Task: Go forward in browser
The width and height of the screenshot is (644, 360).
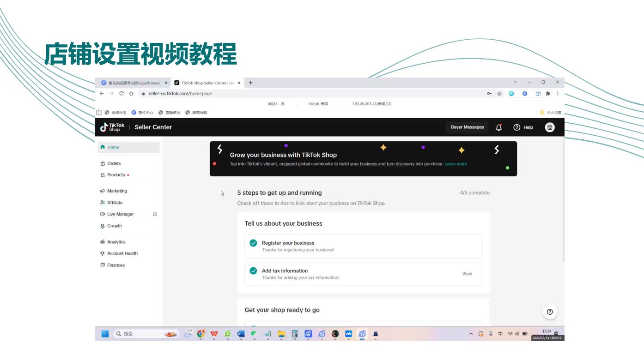Action: tap(111, 93)
